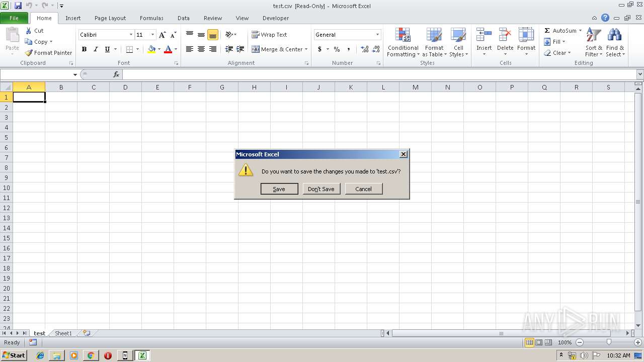Switch to Page Break Preview in status bar
The image size is (644, 362).
click(x=548, y=342)
